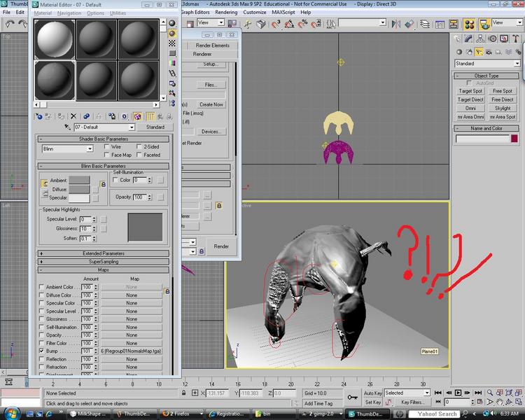The height and width of the screenshot is (420, 525).
Task: Expand SuperSampling rollout
Action: 104,262
